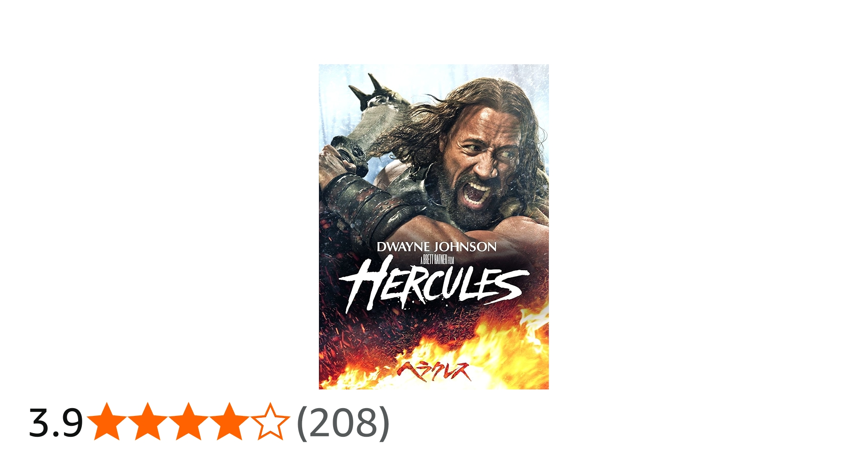Viewport: 868px width, 454px height.
Task: Click the first orange rating star
Action: 106,422
